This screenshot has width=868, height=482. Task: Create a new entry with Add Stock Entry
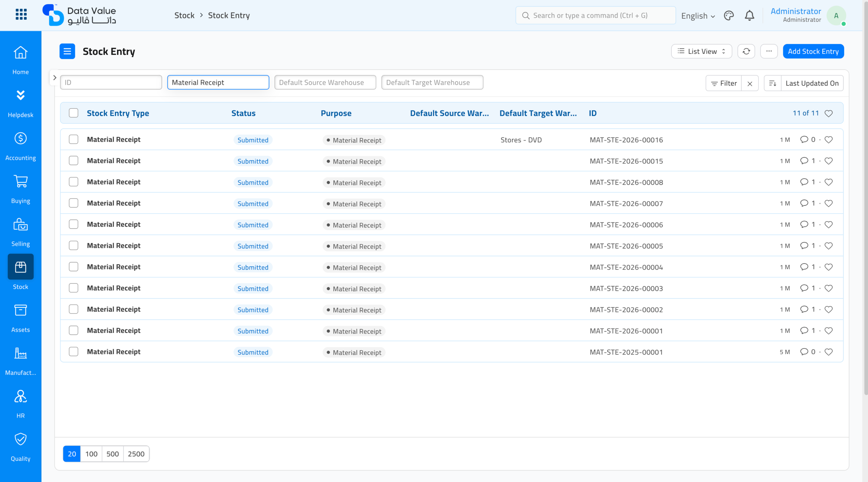pyautogui.click(x=813, y=51)
